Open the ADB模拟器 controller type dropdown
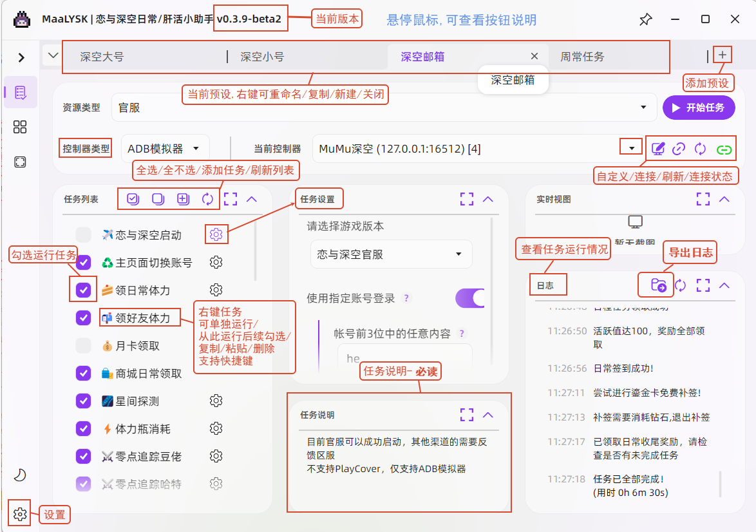Viewport: 756px width, 532px height. tap(165, 149)
